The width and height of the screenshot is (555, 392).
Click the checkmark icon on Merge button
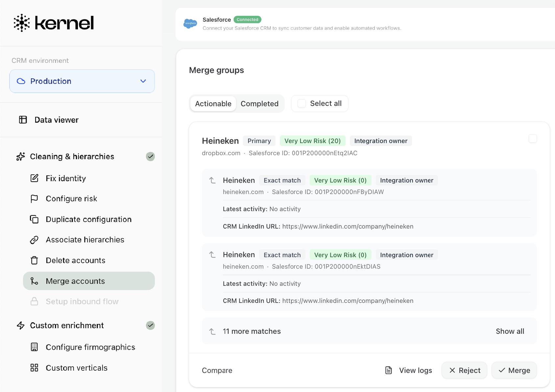502,370
